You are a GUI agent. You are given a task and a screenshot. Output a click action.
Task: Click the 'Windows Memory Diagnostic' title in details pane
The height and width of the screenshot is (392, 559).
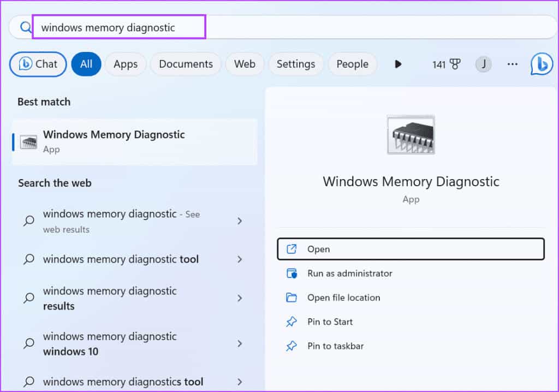coord(411,182)
